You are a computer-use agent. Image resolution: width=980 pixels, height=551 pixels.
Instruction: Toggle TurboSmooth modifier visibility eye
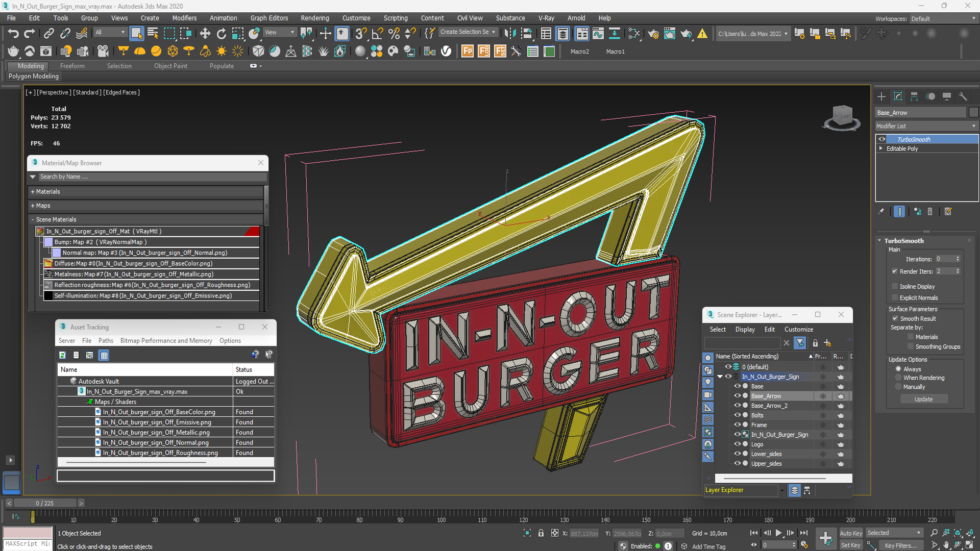(x=882, y=139)
